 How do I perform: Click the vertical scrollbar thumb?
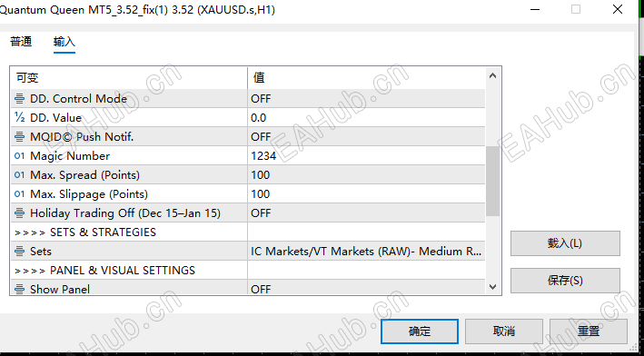[493, 181]
